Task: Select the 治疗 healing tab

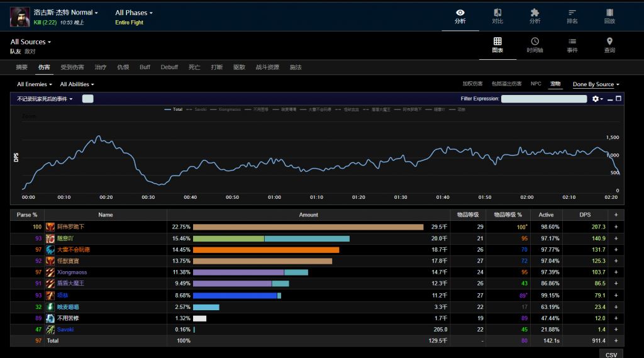Action: pyautogui.click(x=101, y=67)
